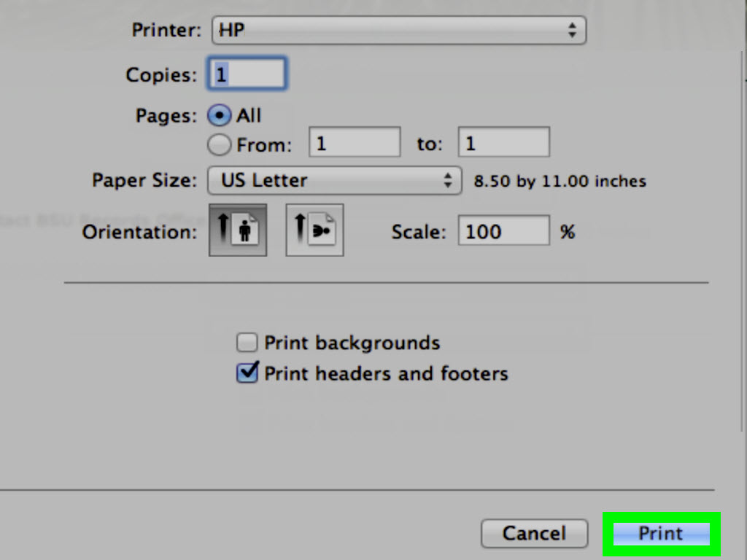Click the Scale percentage field
Image resolution: width=747 pixels, height=560 pixels.
coord(504,230)
